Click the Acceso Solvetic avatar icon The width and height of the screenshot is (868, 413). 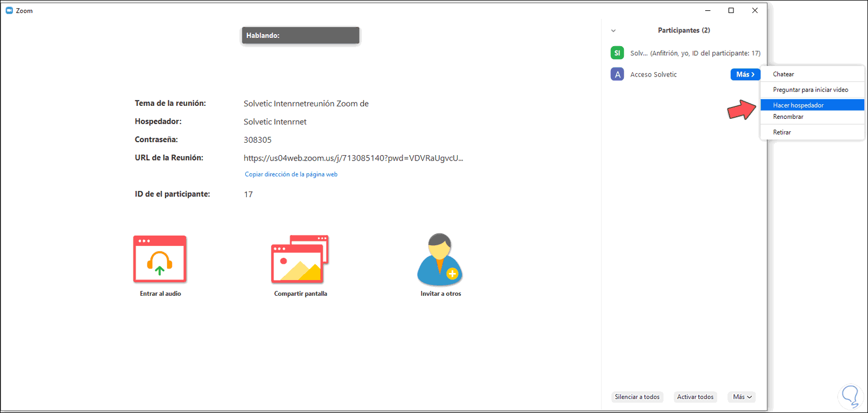(617, 74)
